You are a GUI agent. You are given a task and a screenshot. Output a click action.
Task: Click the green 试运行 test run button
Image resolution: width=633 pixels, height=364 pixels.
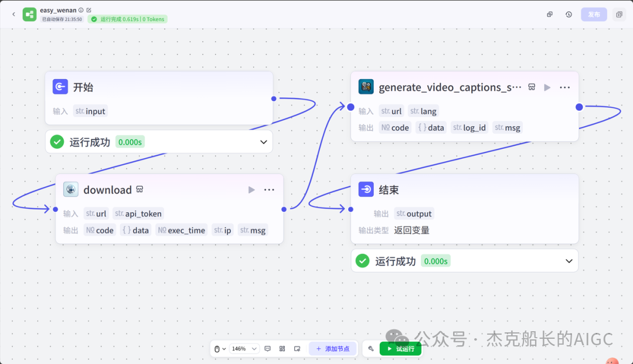(x=400, y=349)
